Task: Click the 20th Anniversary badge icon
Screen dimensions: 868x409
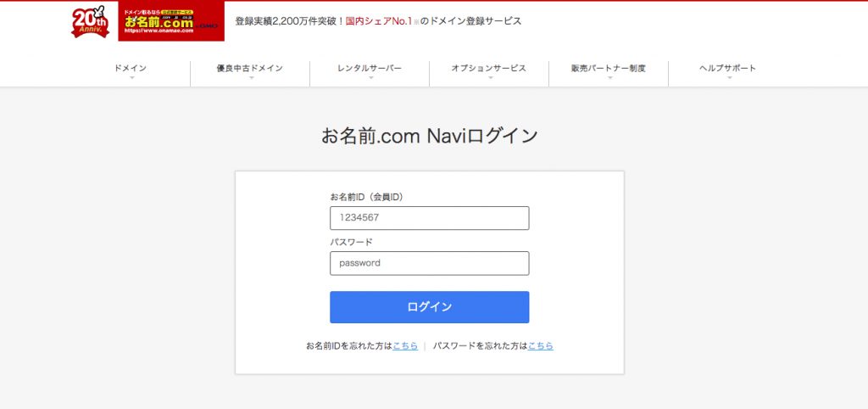Action: (91, 22)
